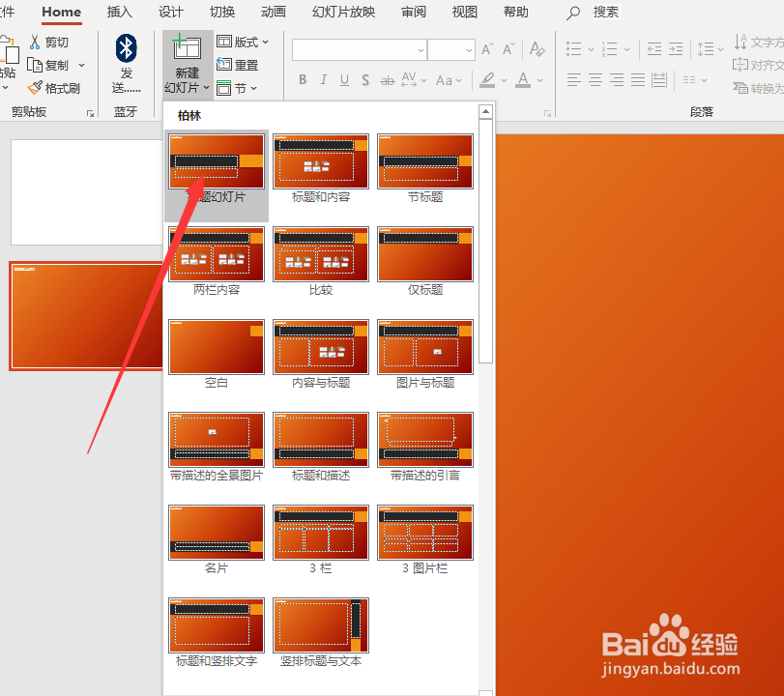Open the 版式 layout dropdown
This screenshot has width=784, height=696.
tap(244, 43)
